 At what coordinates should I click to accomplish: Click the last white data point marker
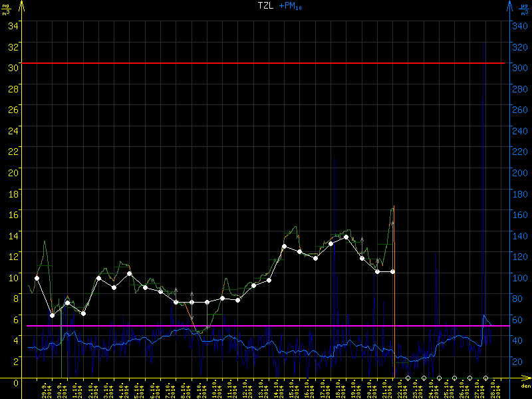click(393, 271)
